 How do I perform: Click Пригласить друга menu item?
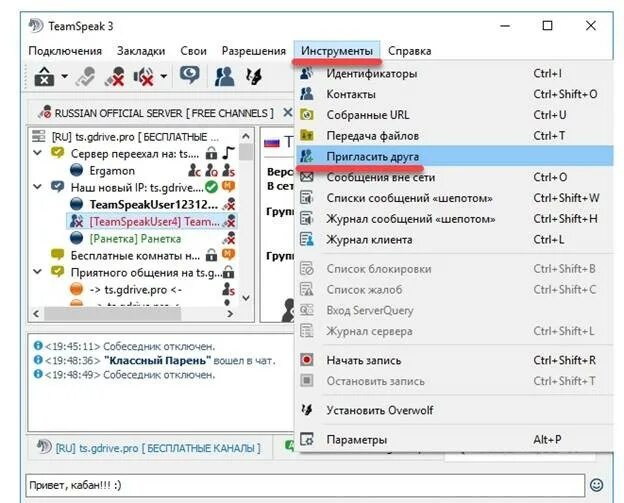(454, 156)
